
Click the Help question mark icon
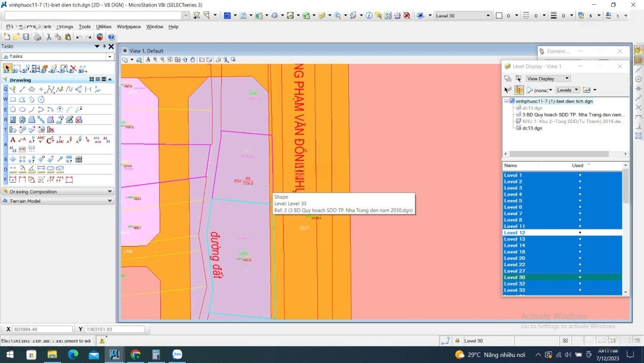coord(111,37)
